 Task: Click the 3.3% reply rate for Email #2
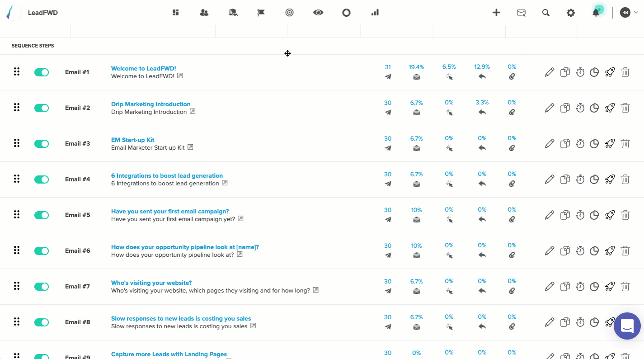pyautogui.click(x=482, y=103)
